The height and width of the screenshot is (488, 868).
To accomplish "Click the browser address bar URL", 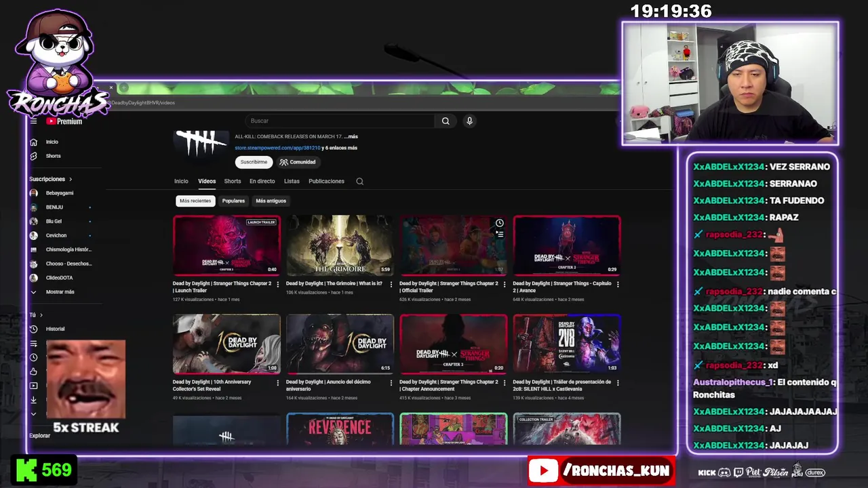I will (143, 103).
